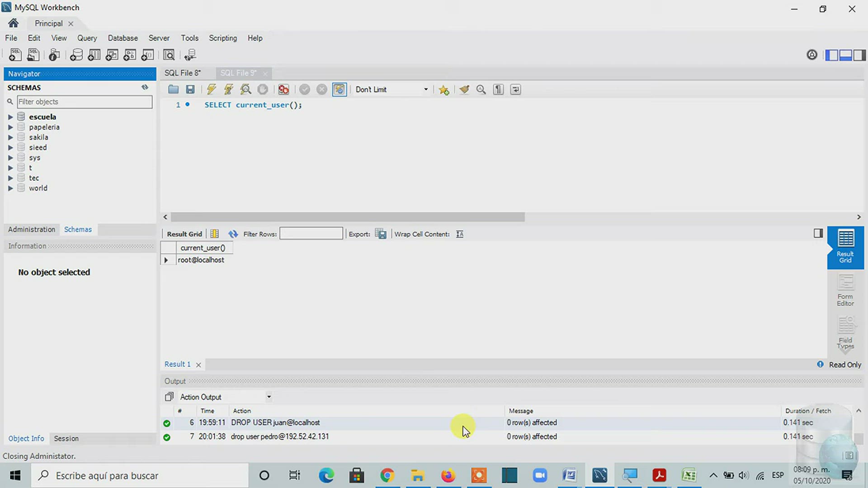The image size is (868, 488).
Task: Open the object inspector toolbar icon
Action: click(54, 55)
